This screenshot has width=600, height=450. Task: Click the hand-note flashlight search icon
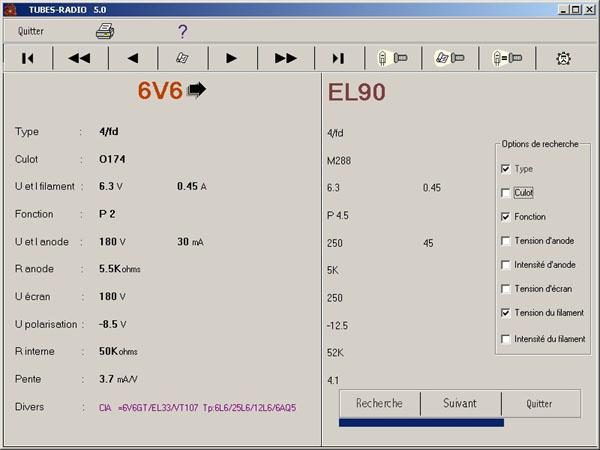click(450, 58)
